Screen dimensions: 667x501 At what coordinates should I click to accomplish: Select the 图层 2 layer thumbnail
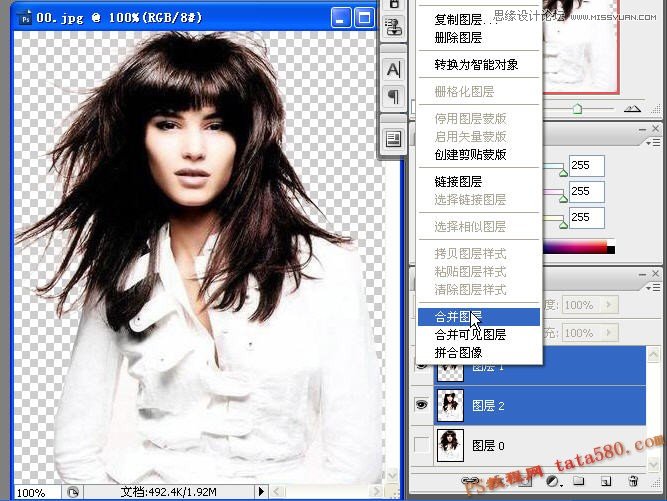click(x=450, y=405)
